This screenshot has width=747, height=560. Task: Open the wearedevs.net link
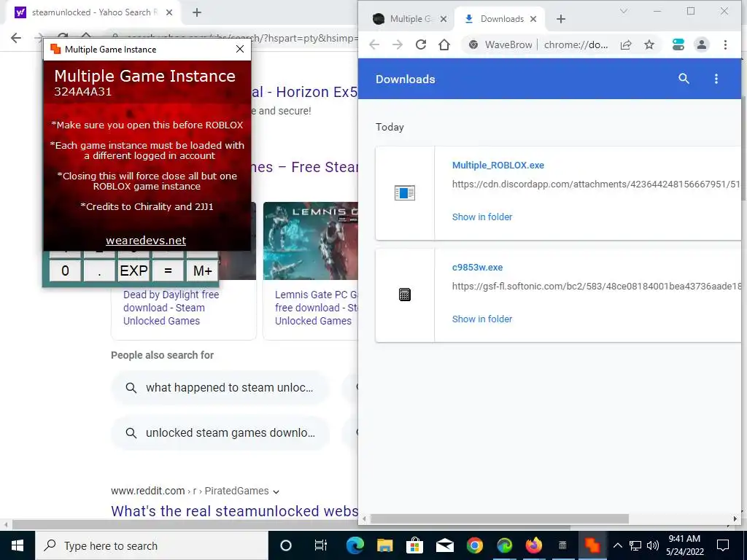point(146,241)
